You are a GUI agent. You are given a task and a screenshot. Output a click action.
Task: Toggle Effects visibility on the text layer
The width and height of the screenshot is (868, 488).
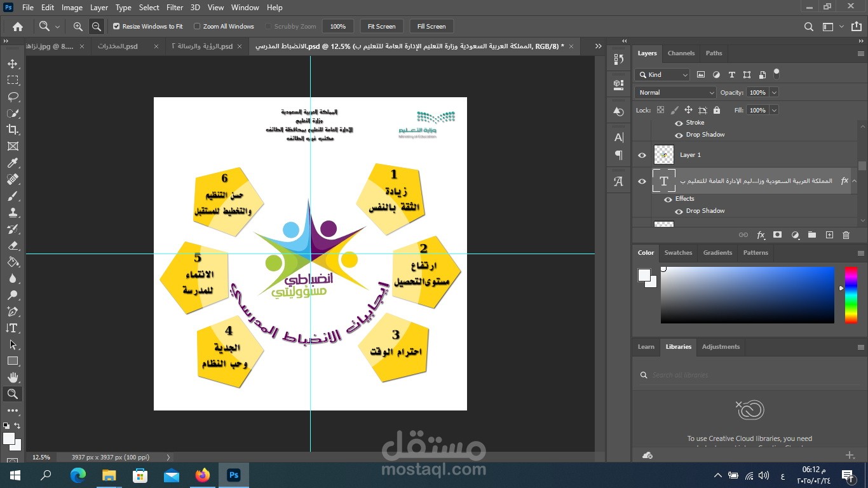coord(668,199)
